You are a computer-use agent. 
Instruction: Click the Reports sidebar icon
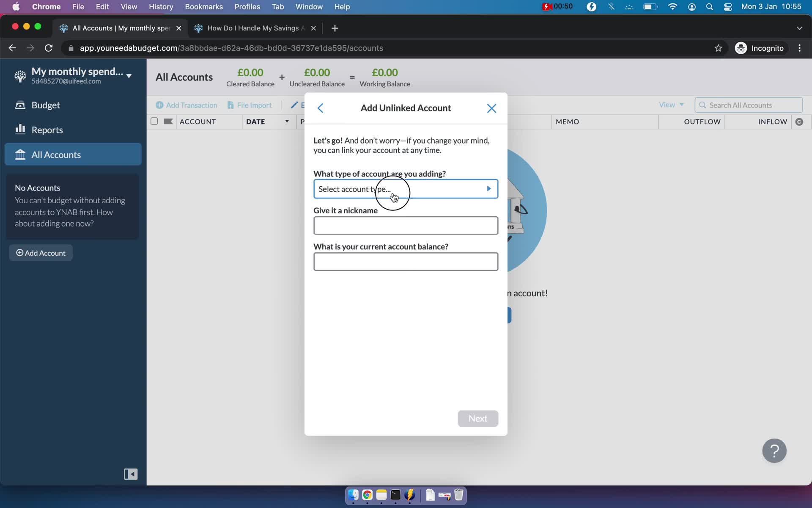click(20, 130)
